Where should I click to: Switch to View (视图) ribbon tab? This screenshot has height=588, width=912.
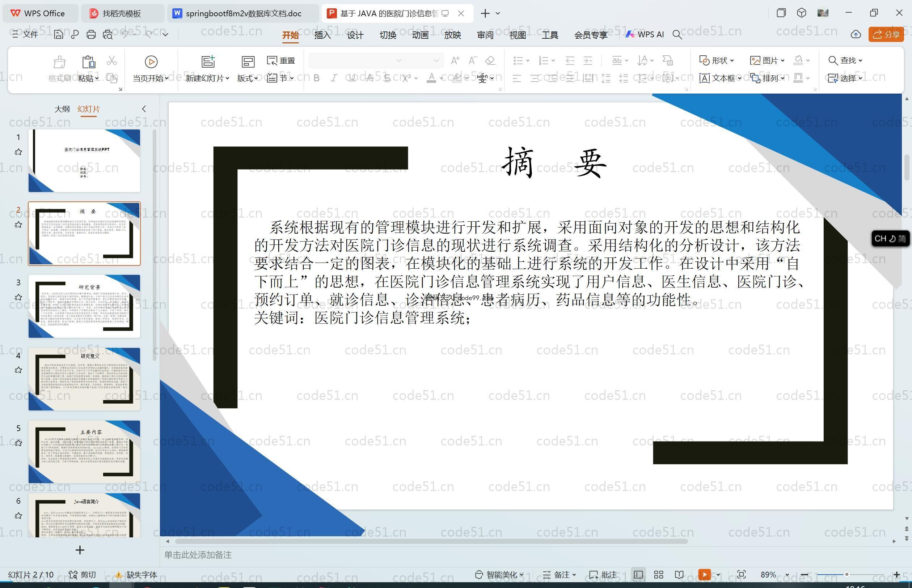point(518,35)
